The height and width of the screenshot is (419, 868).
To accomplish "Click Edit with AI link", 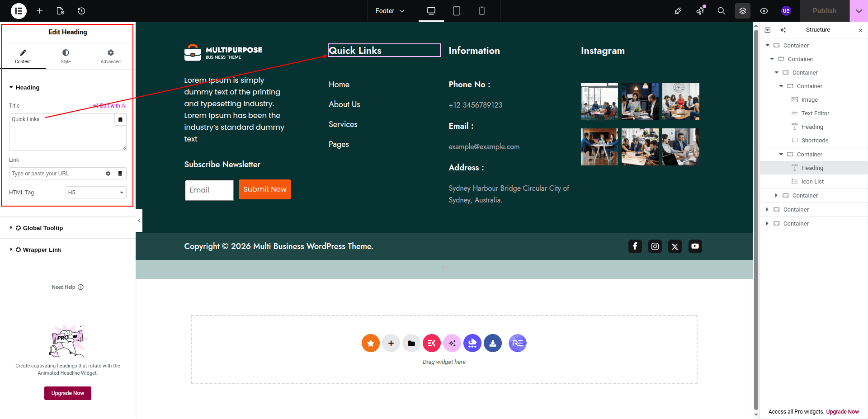I will [x=110, y=106].
